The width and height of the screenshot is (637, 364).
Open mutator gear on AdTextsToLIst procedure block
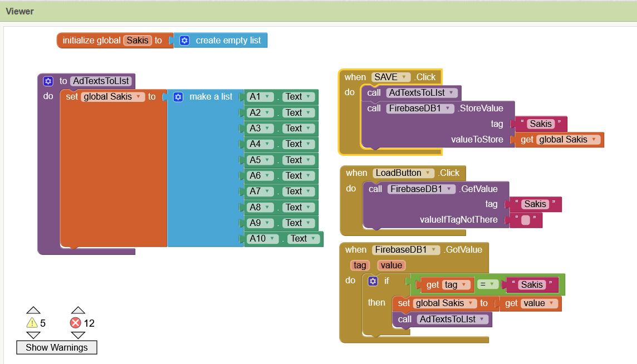[x=48, y=81]
